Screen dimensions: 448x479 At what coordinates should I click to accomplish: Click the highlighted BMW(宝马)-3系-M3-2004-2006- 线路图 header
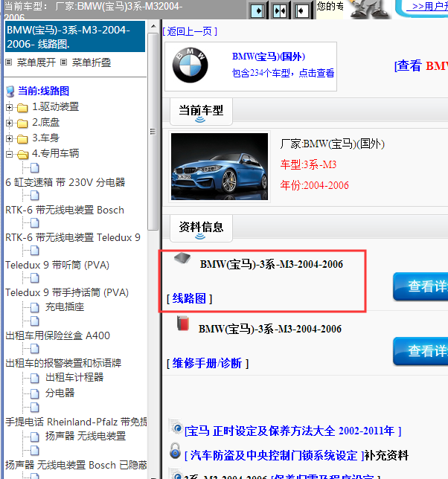(75, 36)
